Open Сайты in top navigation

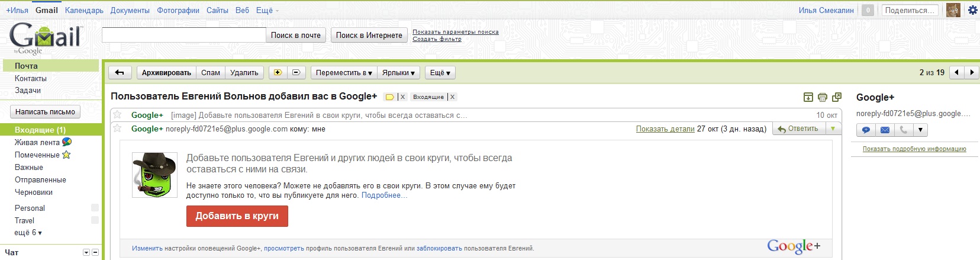pos(217,10)
